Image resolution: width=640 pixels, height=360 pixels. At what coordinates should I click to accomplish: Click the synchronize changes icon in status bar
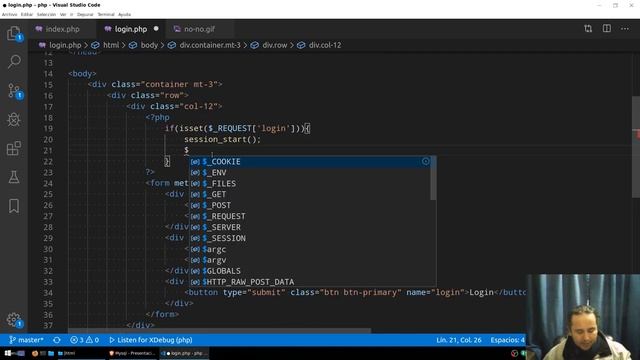[57, 340]
